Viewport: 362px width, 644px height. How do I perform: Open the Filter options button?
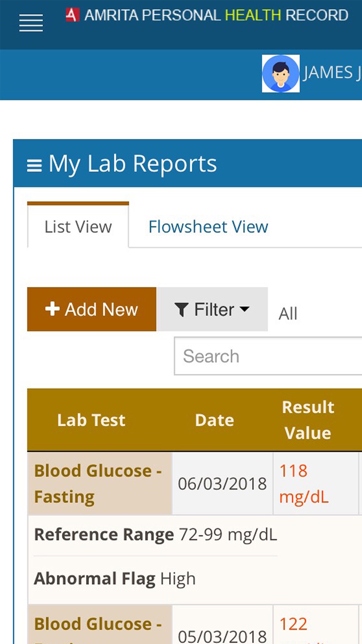(x=212, y=309)
